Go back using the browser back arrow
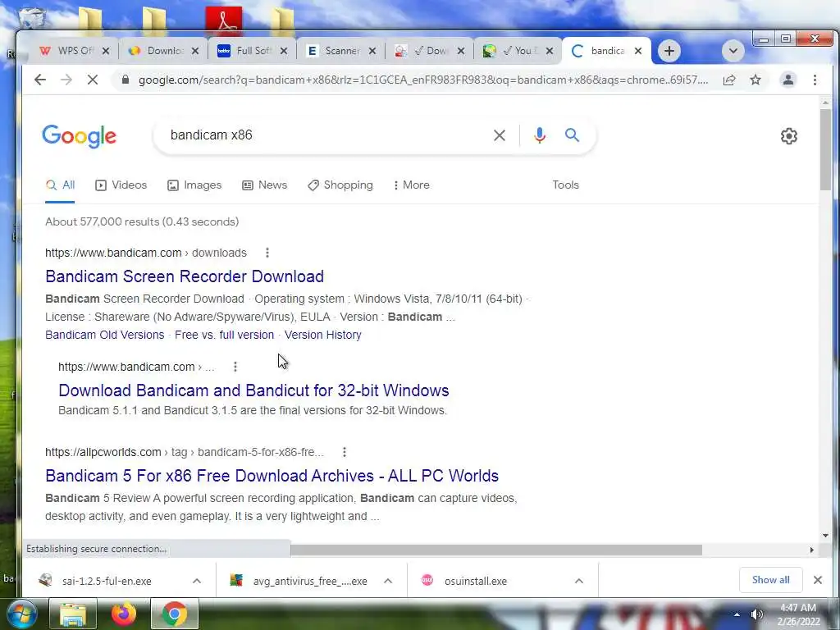Screen dimensions: 840x630 click(40, 80)
